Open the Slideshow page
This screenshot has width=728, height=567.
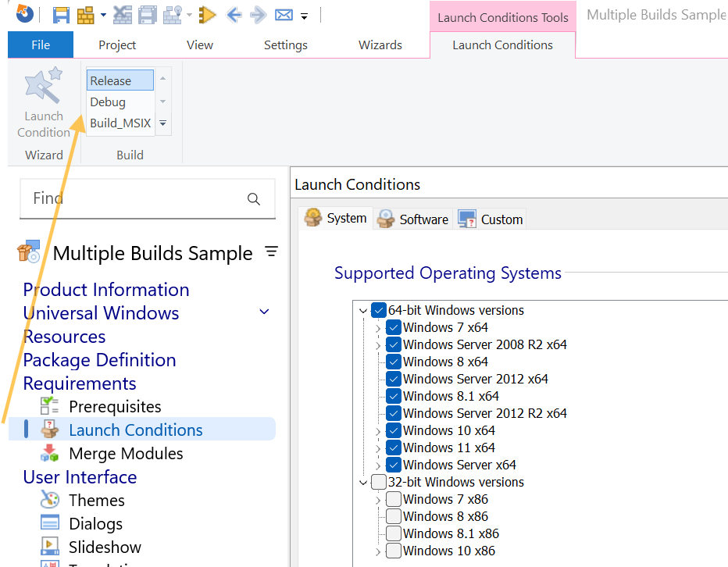click(x=105, y=547)
